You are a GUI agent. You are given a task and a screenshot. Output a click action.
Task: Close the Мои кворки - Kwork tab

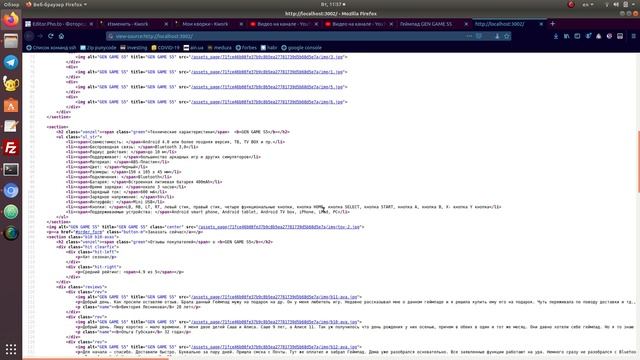(241, 24)
